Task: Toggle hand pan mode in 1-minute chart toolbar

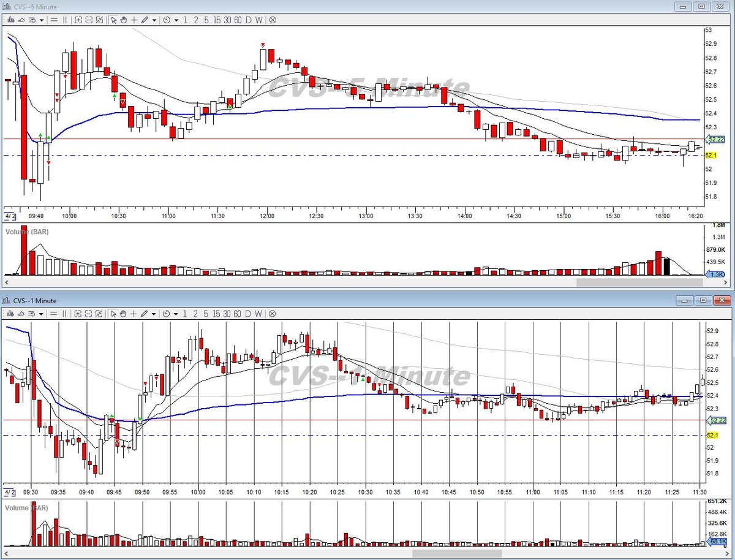Action: (x=124, y=313)
